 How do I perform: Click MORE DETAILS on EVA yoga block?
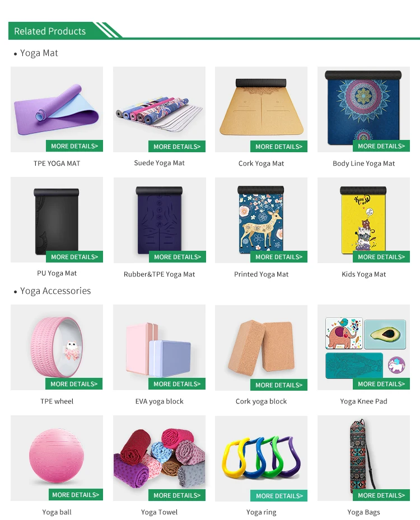177,383
